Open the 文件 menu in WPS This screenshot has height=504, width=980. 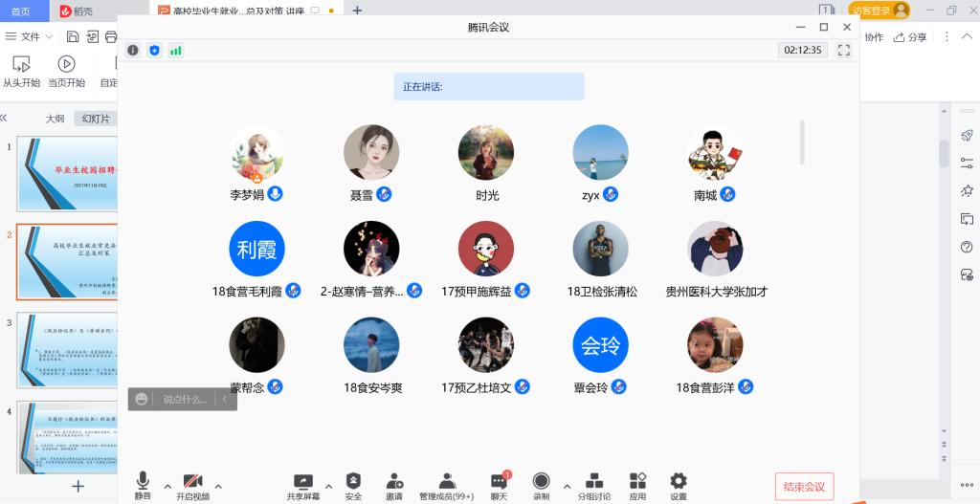click(x=30, y=37)
